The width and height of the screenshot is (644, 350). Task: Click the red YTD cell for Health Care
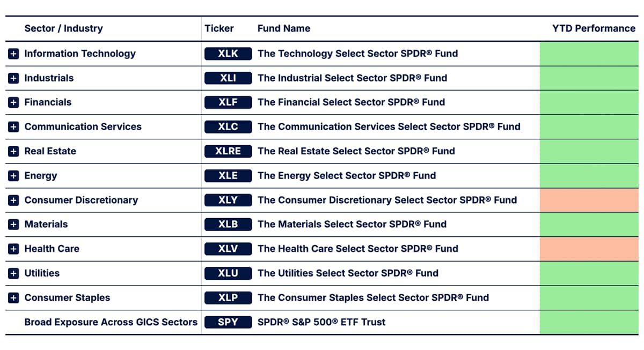(x=589, y=249)
